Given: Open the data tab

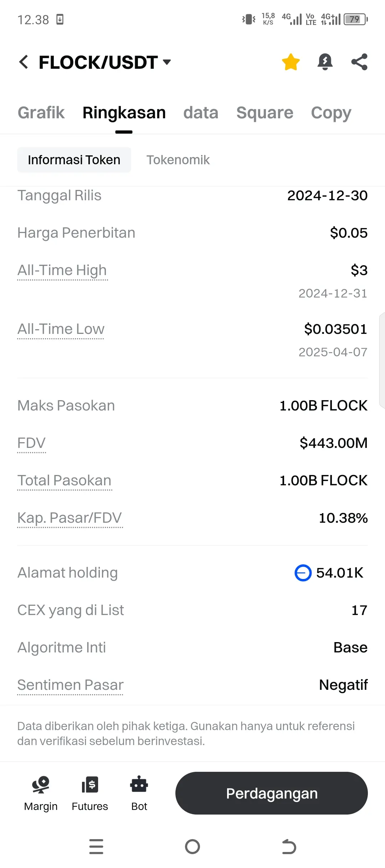Looking at the screenshot, I should (x=201, y=113).
